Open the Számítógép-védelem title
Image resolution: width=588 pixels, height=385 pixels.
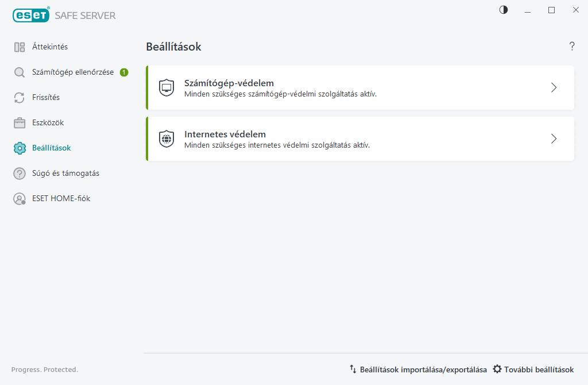click(229, 83)
